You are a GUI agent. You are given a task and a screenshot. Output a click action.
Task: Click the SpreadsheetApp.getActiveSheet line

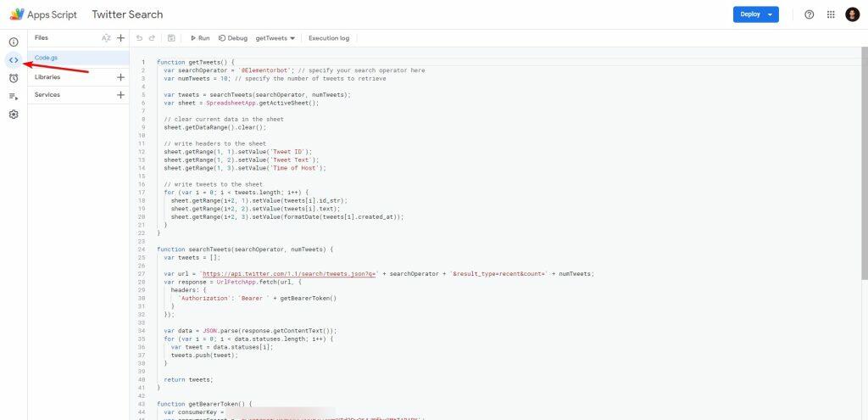[242, 103]
